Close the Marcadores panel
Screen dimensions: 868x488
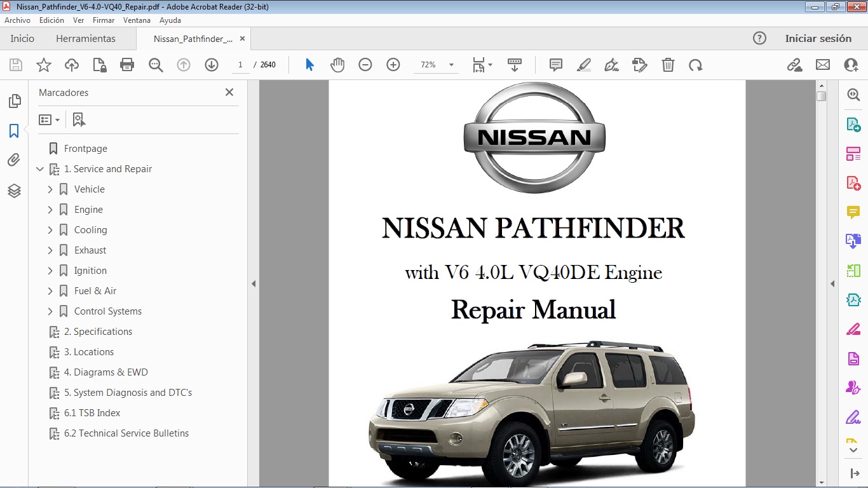(x=229, y=92)
